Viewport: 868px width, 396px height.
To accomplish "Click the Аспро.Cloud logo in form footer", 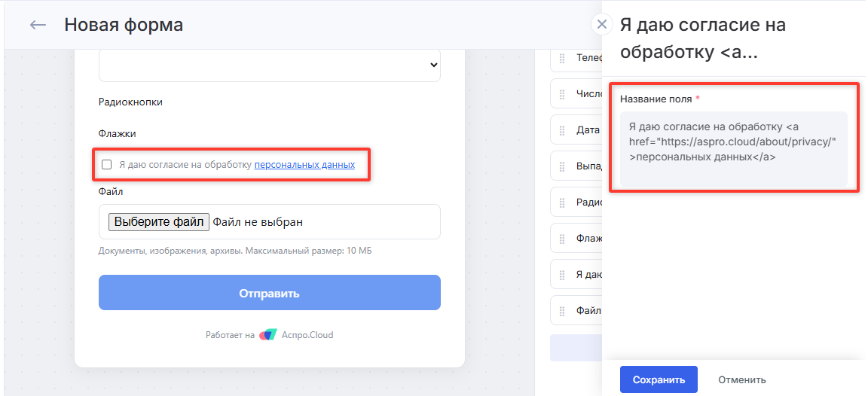I will (x=268, y=334).
